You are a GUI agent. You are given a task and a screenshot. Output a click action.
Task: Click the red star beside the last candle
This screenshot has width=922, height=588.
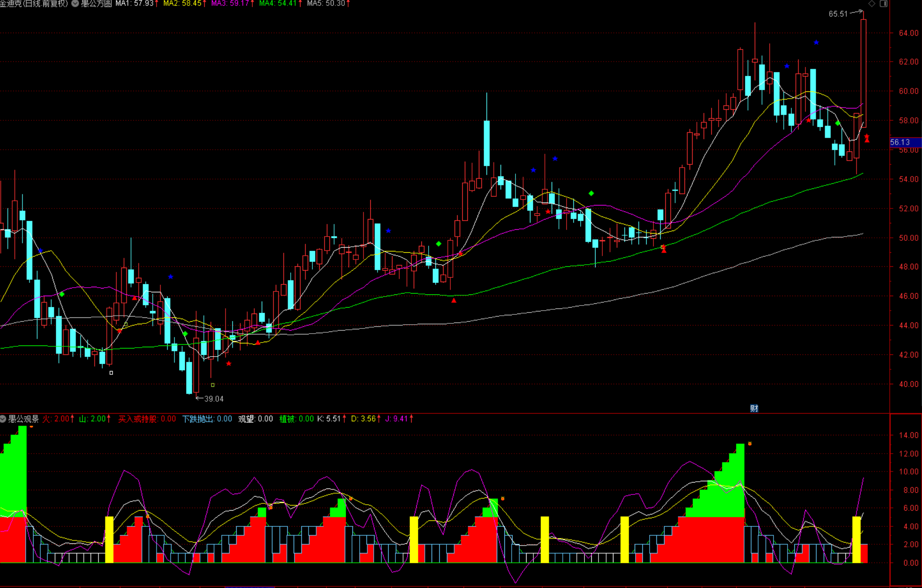coord(867,136)
